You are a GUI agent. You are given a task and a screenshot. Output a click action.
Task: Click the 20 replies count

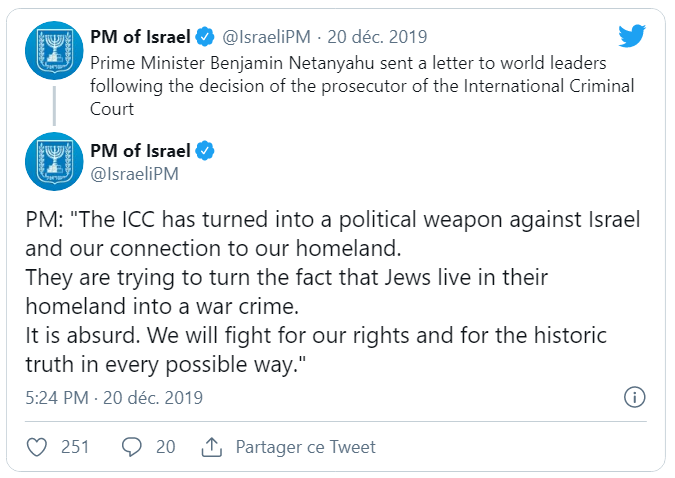coord(166,447)
